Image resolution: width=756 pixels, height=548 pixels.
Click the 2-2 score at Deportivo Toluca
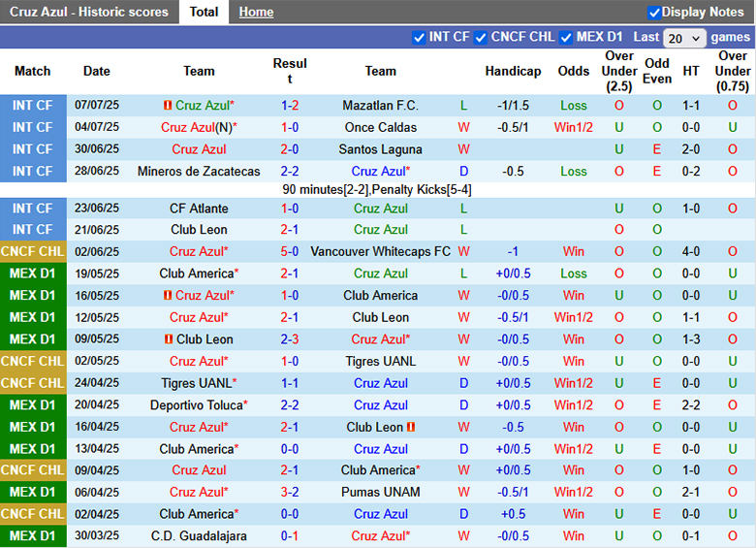[x=290, y=405]
